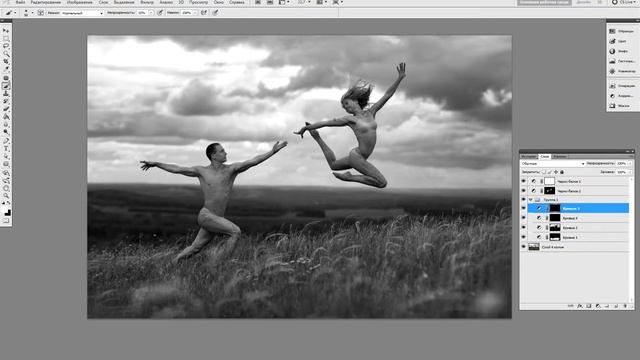Add layer mask from Layers panel footer
This screenshot has width=640, height=360.
coord(589,306)
